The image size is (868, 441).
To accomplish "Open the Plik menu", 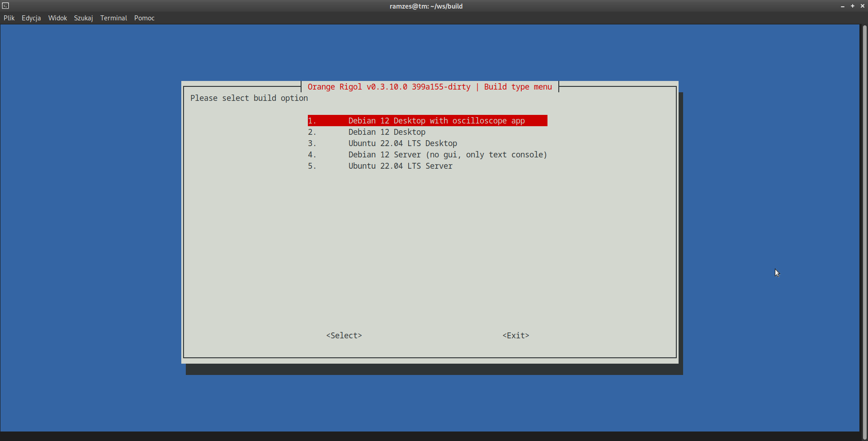I will (x=9, y=18).
